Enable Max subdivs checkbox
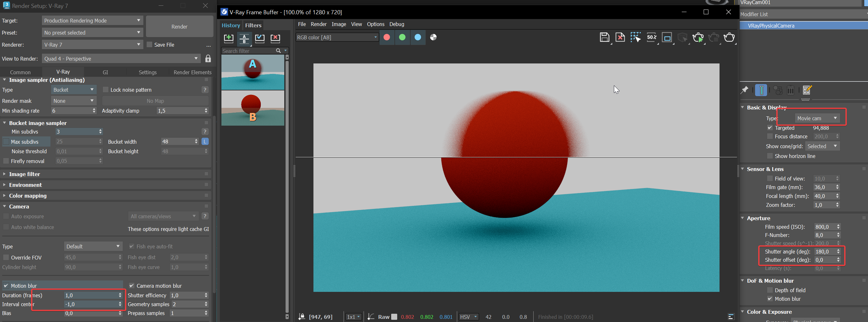 tap(6, 141)
